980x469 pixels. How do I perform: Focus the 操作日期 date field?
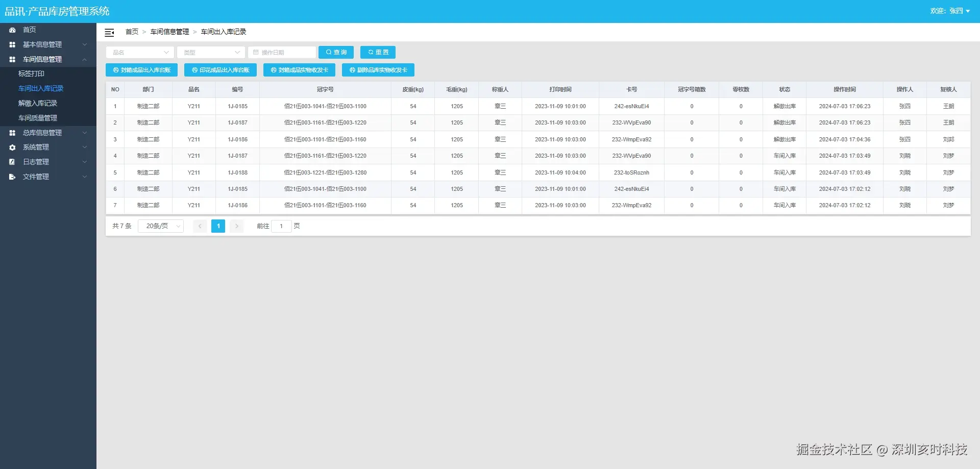(282, 53)
